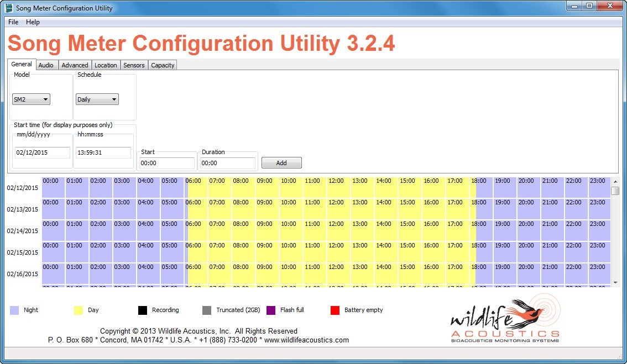Image resolution: width=627 pixels, height=364 pixels.
Task: Open the Schedule dropdown showing Daily
Action: [x=97, y=99]
